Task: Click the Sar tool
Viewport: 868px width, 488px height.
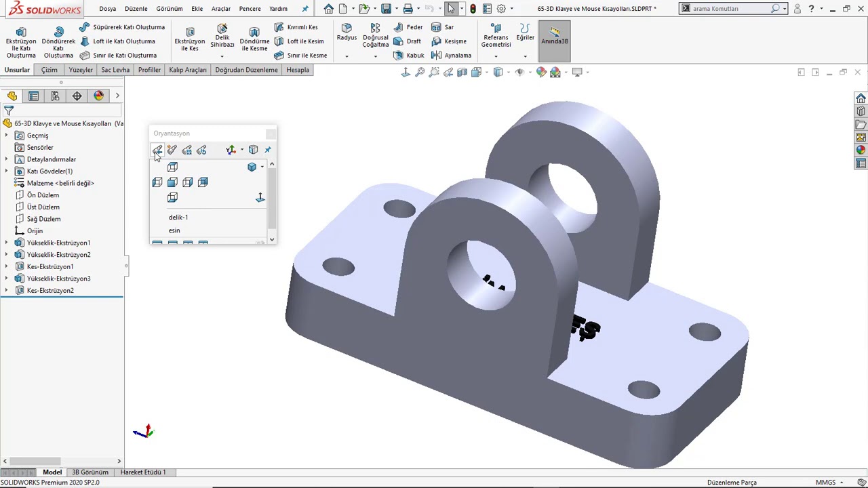Action: tap(442, 27)
